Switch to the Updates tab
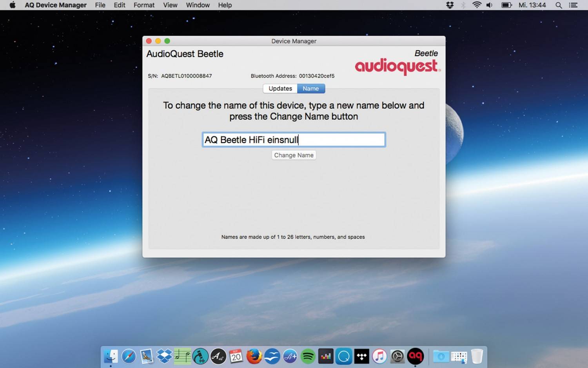 tap(280, 89)
